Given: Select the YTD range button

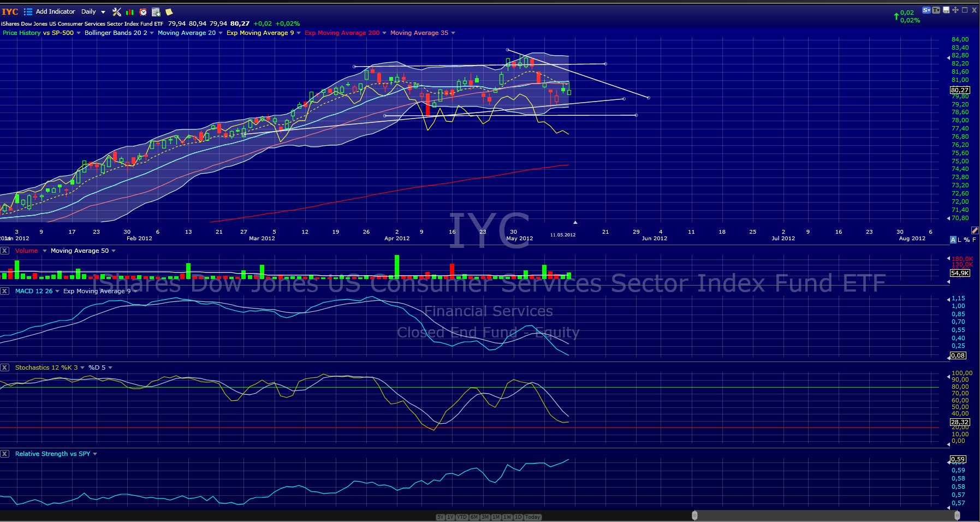Looking at the screenshot, I should point(462,517).
